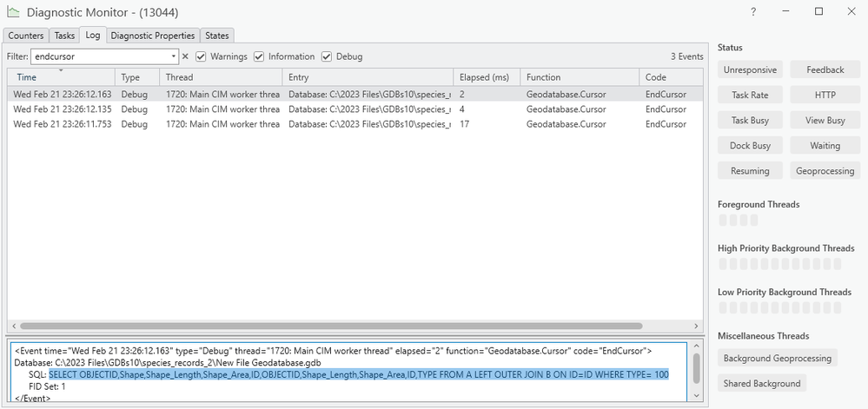Click the first High Priority Background Threads indicator
This screenshot has height=409, width=868.
(x=723, y=264)
